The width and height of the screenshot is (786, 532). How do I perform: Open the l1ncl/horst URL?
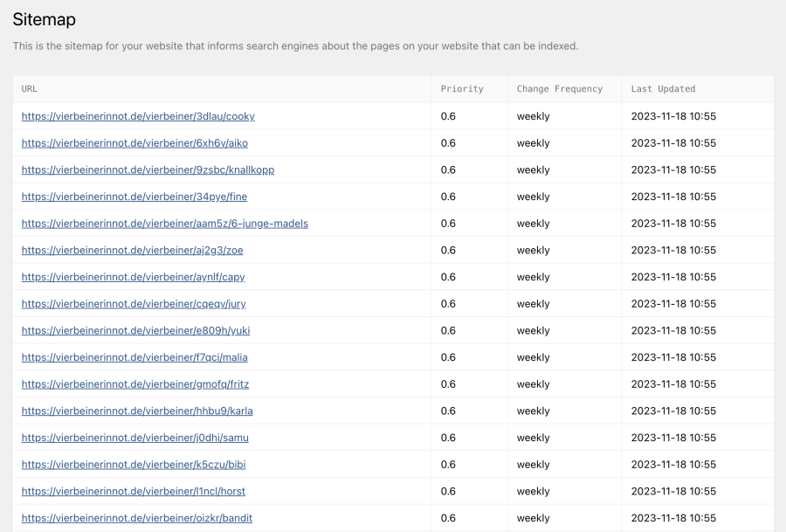[134, 492]
